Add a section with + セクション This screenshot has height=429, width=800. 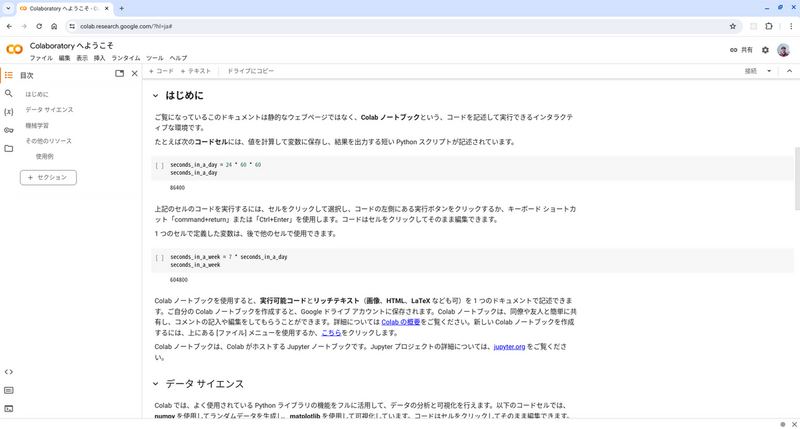pos(48,178)
